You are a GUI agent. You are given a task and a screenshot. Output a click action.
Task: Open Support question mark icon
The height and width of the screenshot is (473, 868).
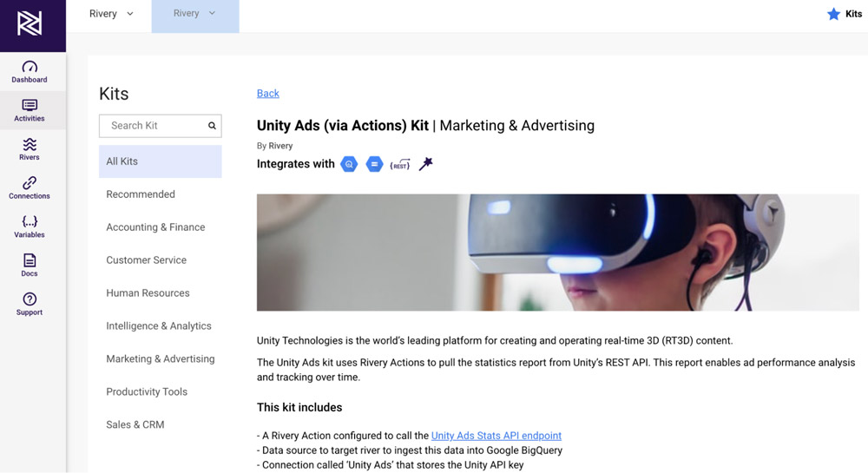pos(30,299)
